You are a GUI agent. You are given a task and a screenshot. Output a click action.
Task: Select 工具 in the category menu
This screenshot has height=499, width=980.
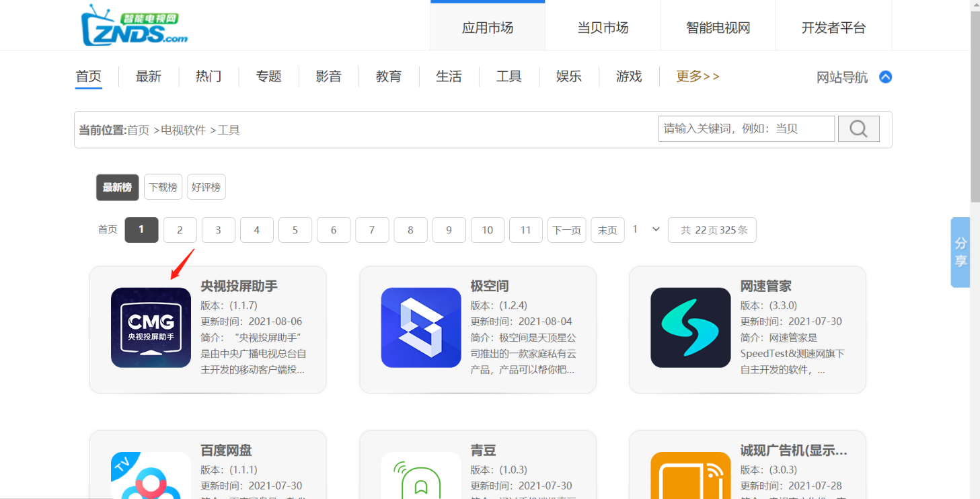click(509, 77)
